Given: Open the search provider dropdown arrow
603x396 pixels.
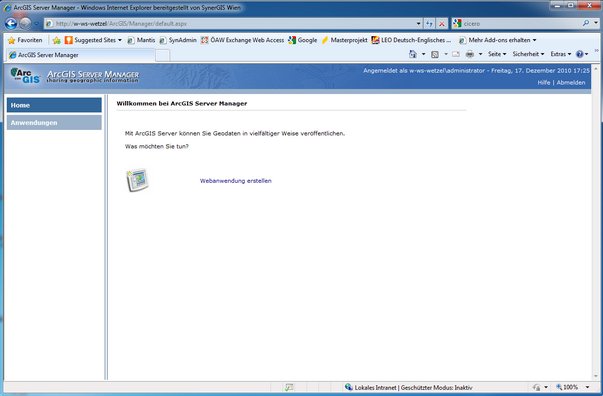Looking at the screenshot, I should pyautogui.click(x=596, y=23).
